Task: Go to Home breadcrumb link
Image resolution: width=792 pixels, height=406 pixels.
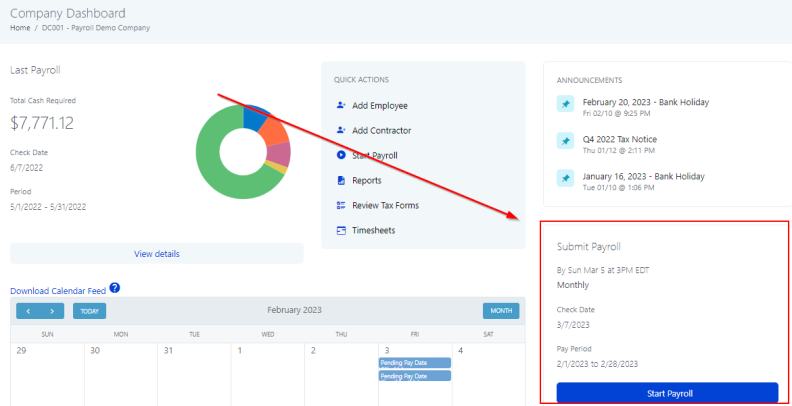Action: [x=20, y=28]
